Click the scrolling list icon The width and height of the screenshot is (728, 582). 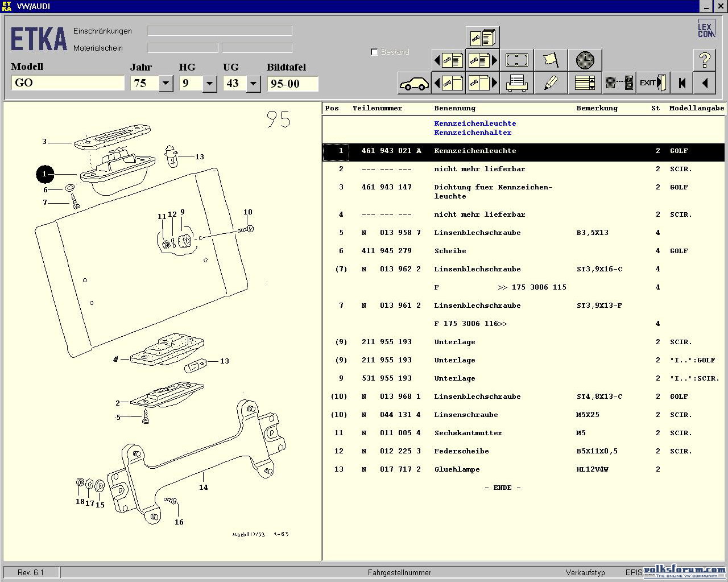pos(585,83)
